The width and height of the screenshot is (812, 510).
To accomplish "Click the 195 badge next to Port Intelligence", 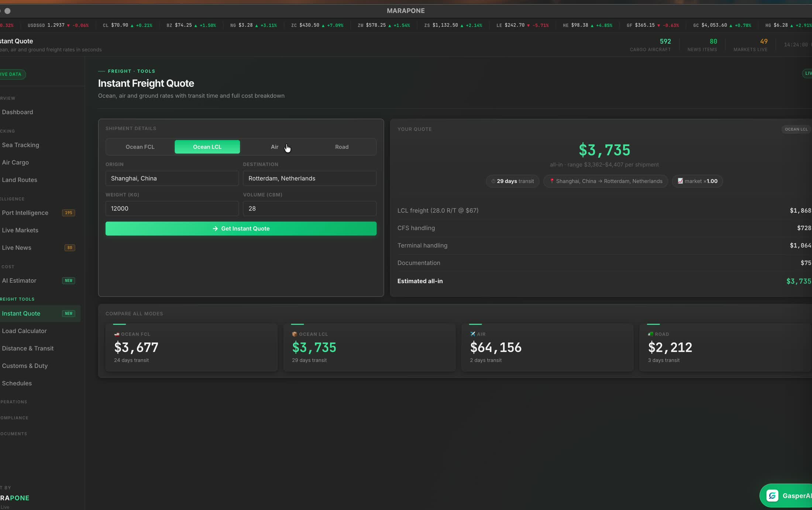I will point(69,213).
